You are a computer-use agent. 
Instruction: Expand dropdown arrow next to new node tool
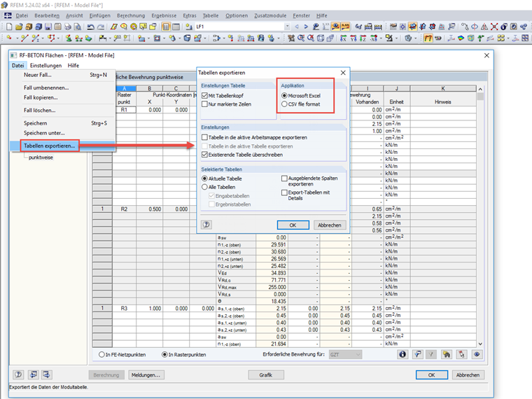17,38
